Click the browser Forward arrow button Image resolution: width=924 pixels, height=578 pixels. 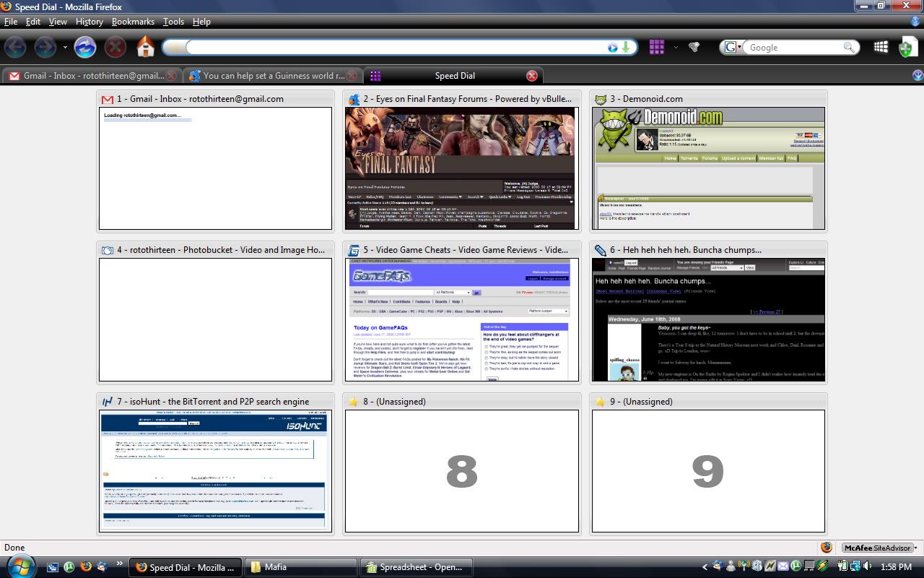tap(45, 48)
